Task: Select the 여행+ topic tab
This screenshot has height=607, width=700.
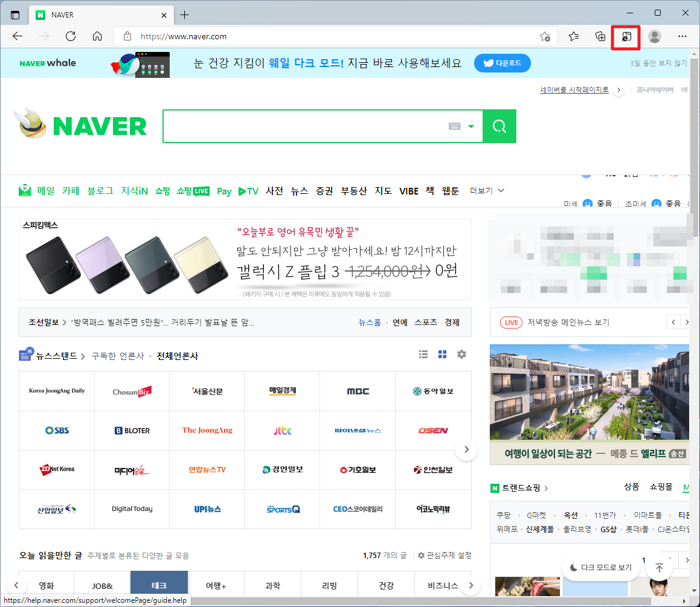Action: (216, 585)
